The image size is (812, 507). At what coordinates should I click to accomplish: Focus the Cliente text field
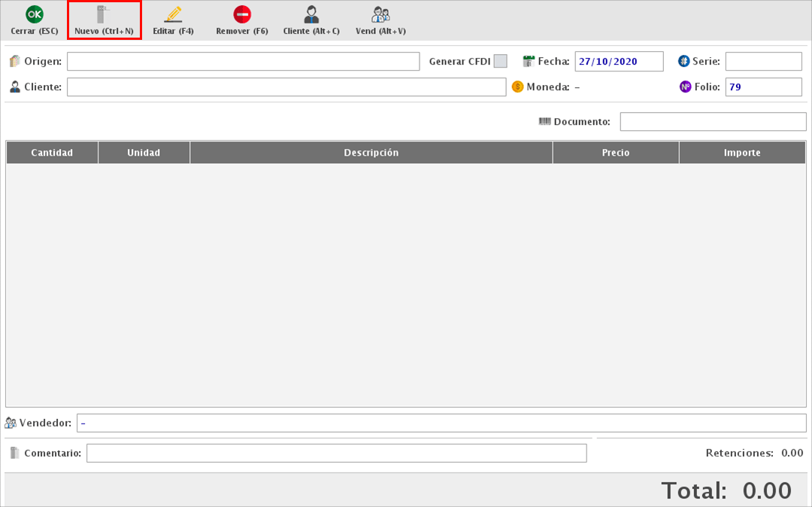(x=286, y=87)
